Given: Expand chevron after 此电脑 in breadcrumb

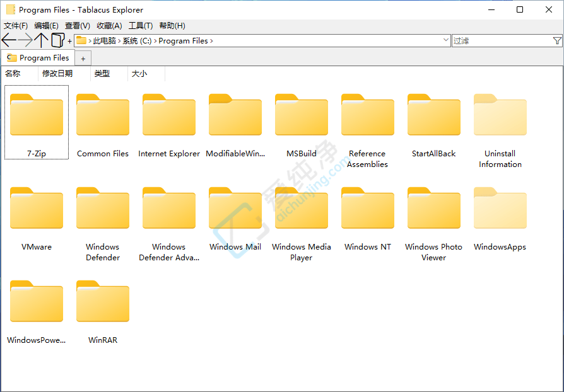Looking at the screenshot, I should pos(119,41).
